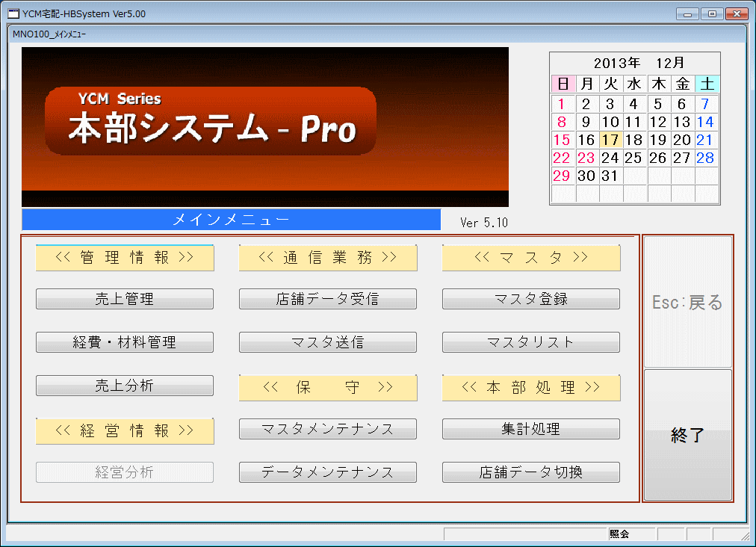Open マスタ登録 master registration
The width and height of the screenshot is (756, 547).
[x=531, y=299]
